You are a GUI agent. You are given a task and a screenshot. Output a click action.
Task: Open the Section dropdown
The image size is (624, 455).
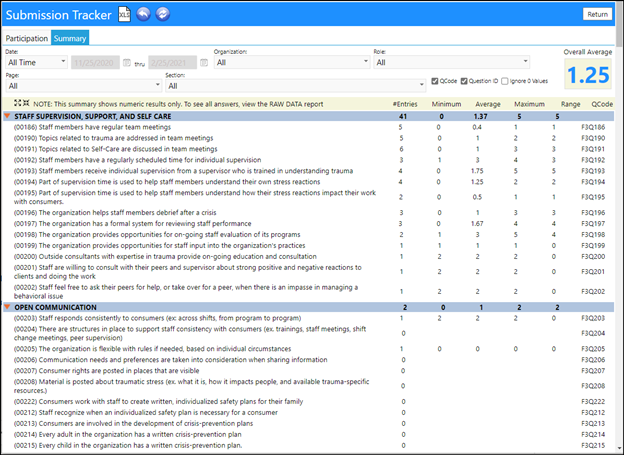click(x=295, y=86)
